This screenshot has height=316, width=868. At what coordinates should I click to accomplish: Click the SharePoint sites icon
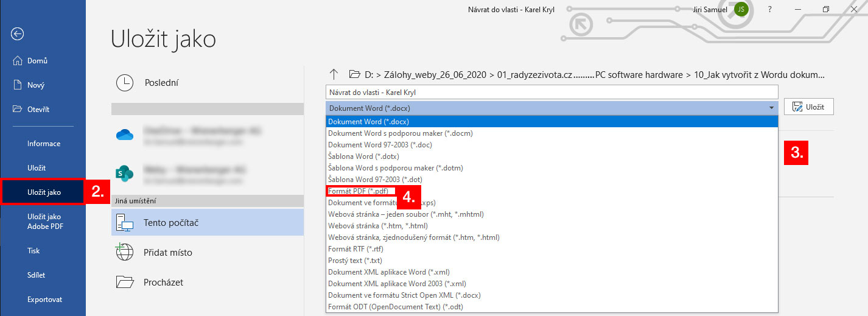125,172
